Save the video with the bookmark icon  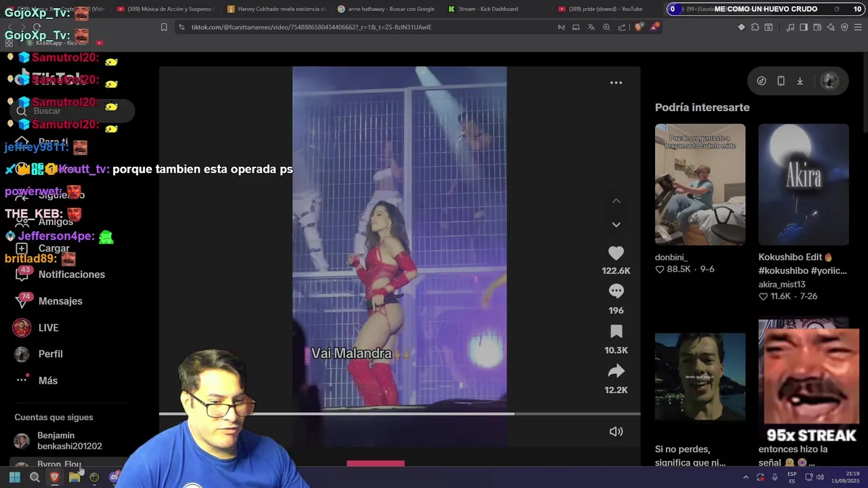pyautogui.click(x=616, y=331)
